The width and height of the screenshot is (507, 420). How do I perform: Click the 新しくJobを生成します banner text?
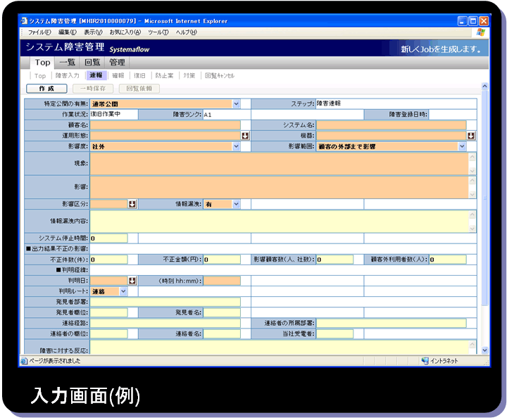click(442, 49)
